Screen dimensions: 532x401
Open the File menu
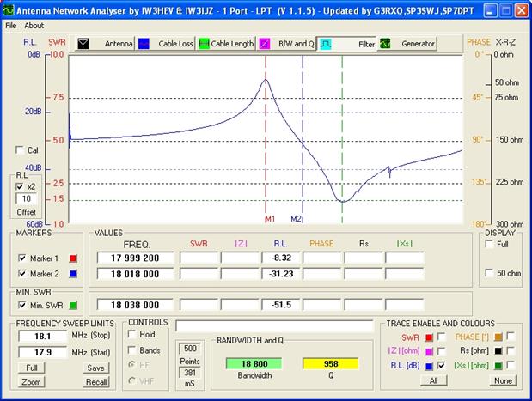click(x=11, y=25)
